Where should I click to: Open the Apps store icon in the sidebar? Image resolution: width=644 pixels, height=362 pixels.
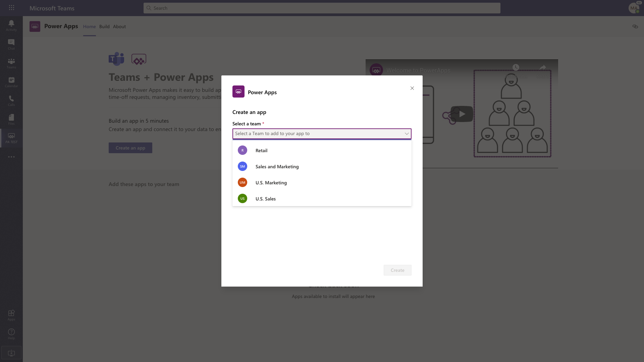click(x=11, y=315)
